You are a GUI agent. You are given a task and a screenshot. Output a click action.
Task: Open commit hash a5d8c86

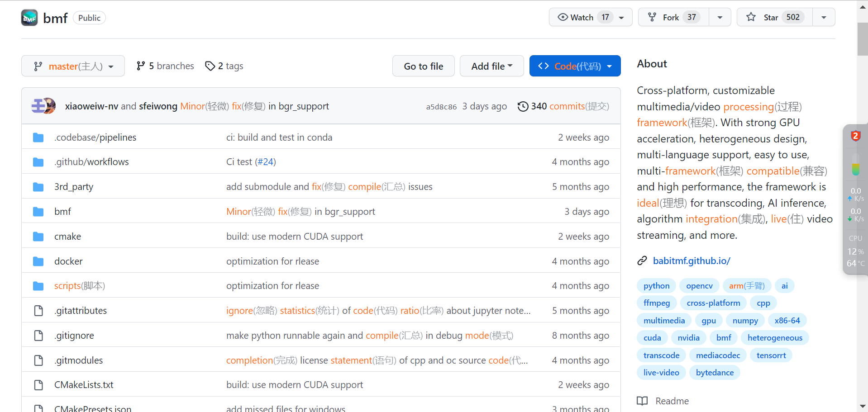pos(441,107)
